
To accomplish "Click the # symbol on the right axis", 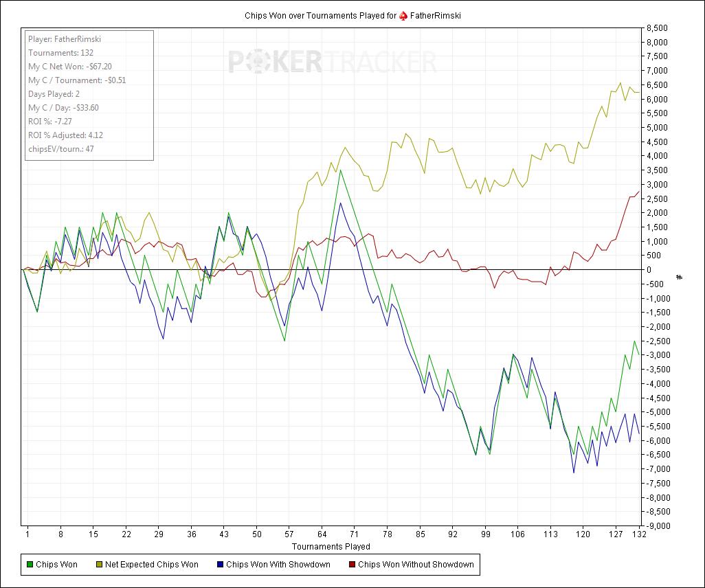I will (x=680, y=277).
